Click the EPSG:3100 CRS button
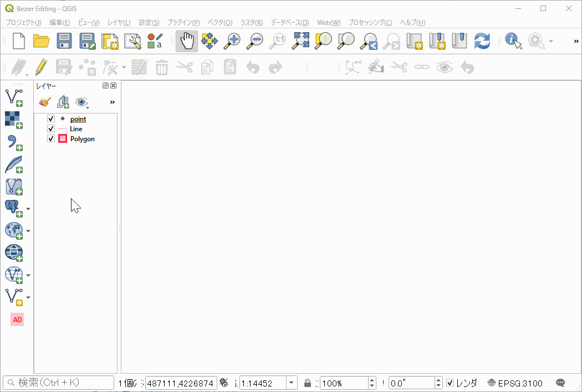The width and height of the screenshot is (582, 392). coord(514,383)
